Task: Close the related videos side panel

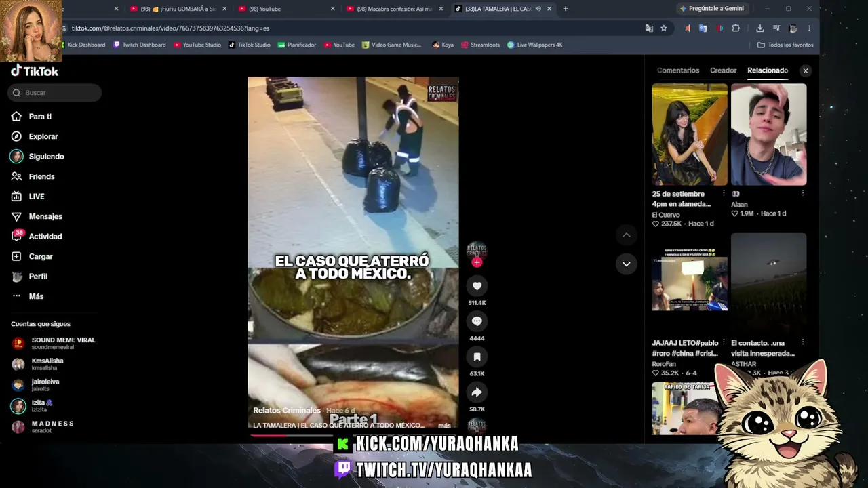Action: (806, 70)
